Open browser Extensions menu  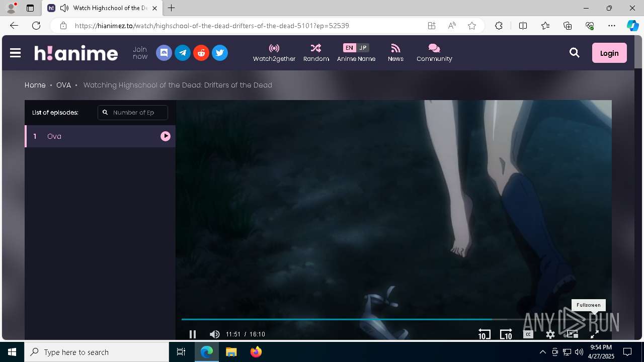499,26
